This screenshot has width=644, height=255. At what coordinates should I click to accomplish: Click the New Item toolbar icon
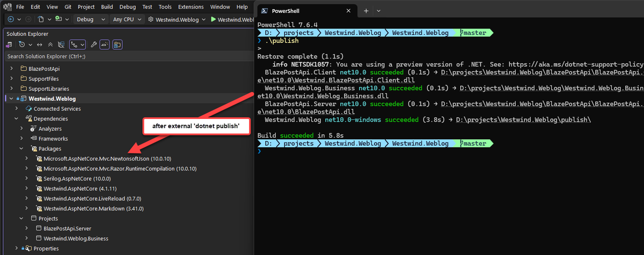[x=41, y=19]
